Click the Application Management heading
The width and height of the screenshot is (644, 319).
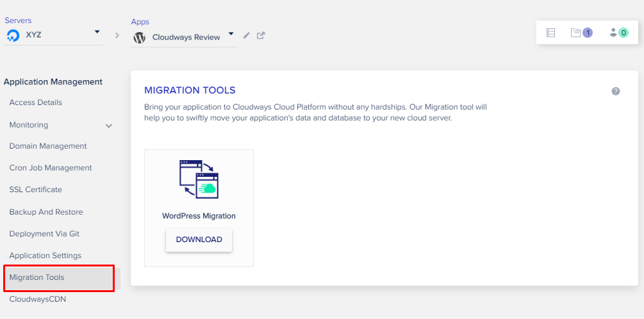click(53, 82)
